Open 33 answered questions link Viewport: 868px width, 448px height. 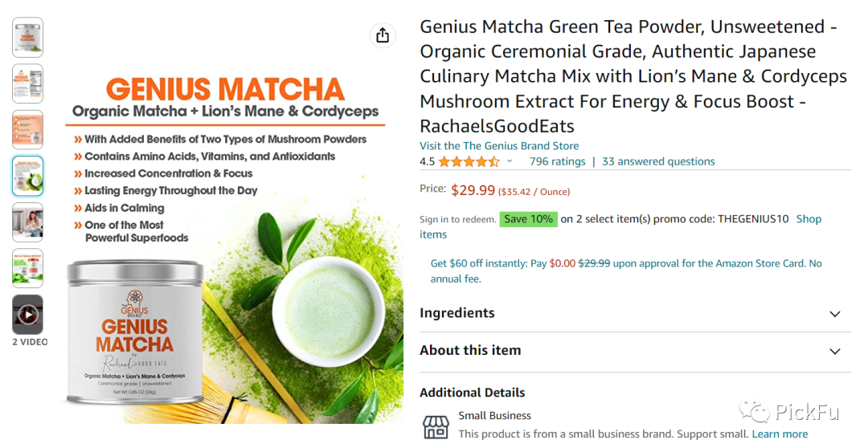[x=658, y=161]
